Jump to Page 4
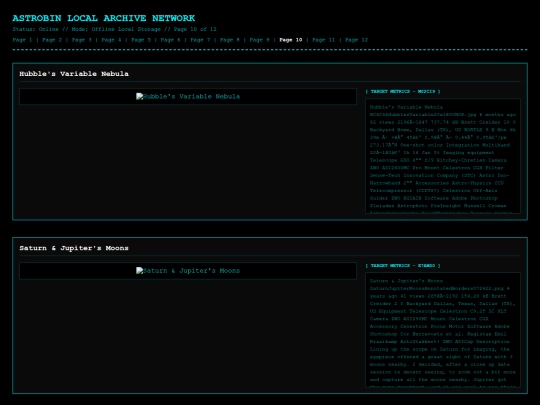 tap(111, 40)
